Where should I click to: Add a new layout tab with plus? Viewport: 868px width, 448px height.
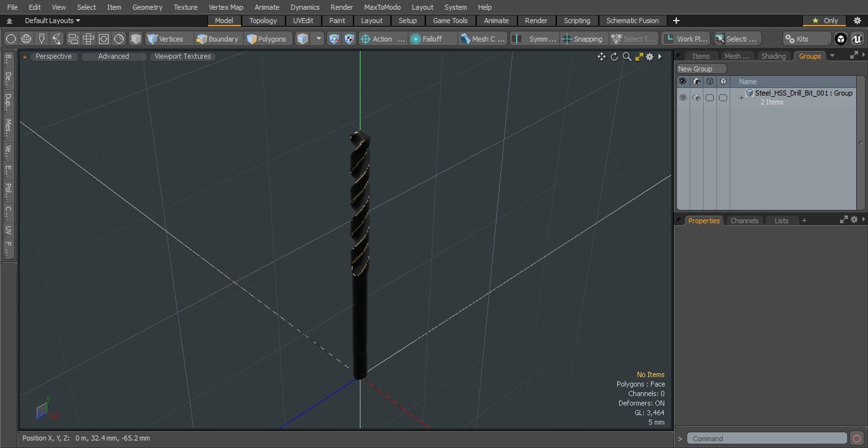tap(676, 20)
